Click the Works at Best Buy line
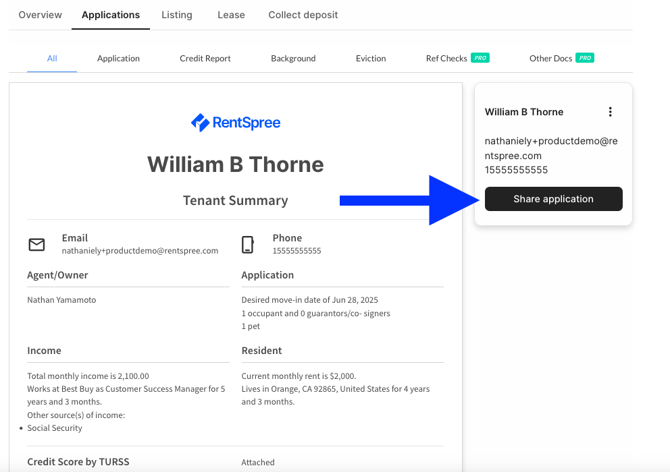Image resolution: width=670 pixels, height=472 pixels. coord(126,395)
